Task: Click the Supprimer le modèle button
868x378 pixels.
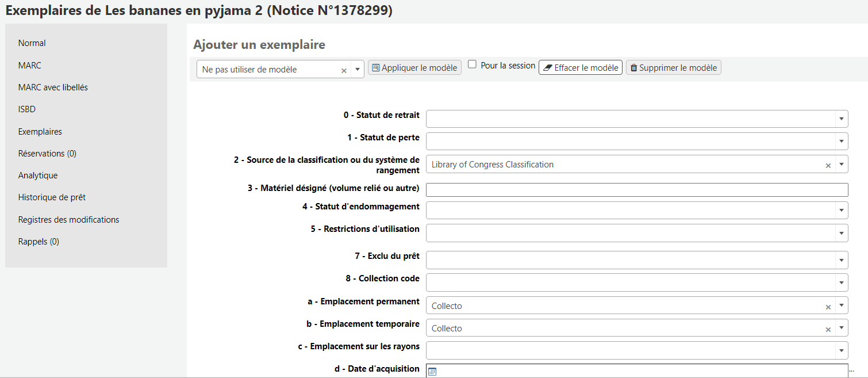Action: (673, 68)
